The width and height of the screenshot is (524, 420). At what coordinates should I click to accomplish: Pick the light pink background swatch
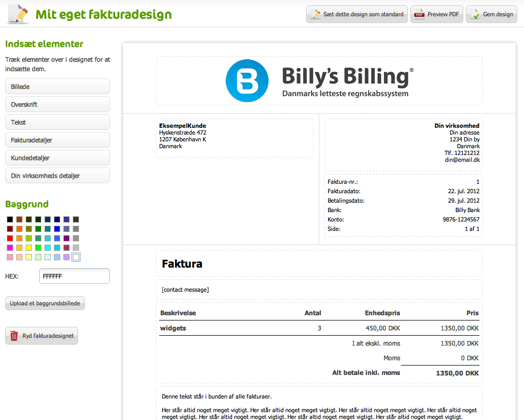point(10,257)
